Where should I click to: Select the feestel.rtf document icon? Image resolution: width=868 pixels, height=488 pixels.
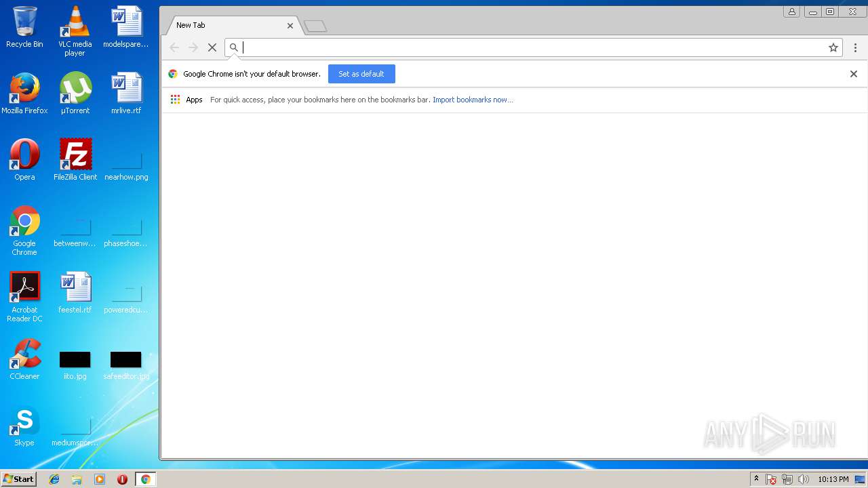[x=75, y=293]
